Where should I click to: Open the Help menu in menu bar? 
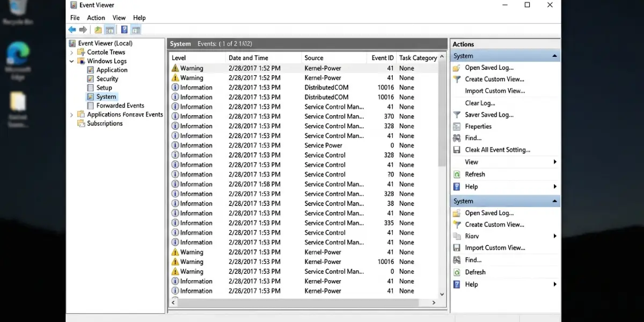(139, 18)
